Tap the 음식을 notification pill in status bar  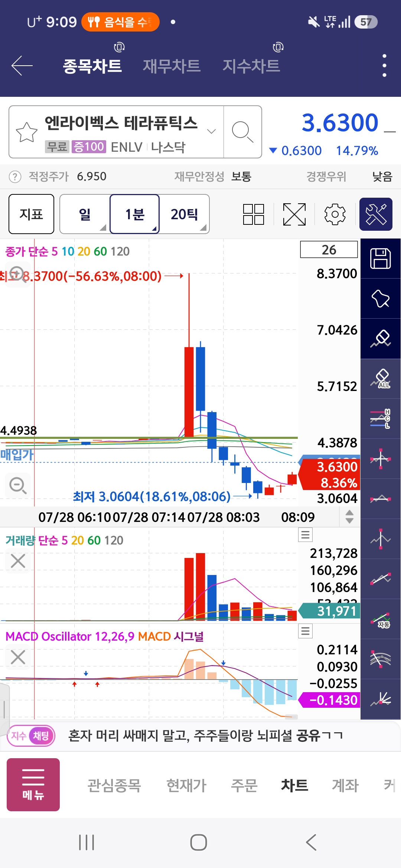120,22
